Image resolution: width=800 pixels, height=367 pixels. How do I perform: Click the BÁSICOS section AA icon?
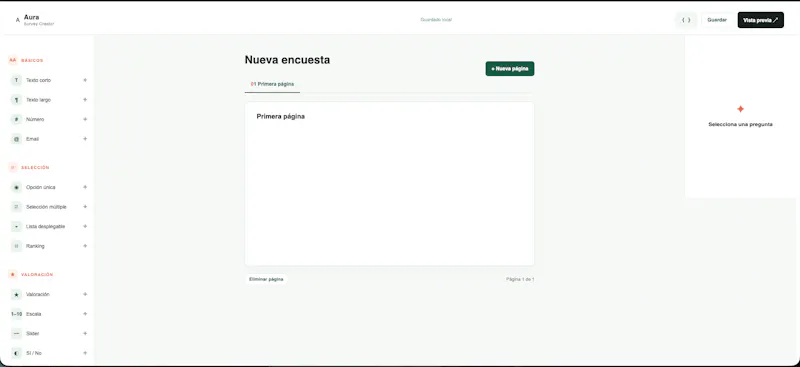tap(13, 60)
